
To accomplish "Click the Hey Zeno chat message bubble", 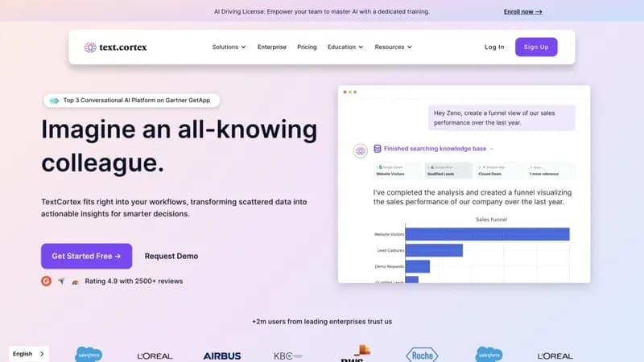I will click(502, 117).
